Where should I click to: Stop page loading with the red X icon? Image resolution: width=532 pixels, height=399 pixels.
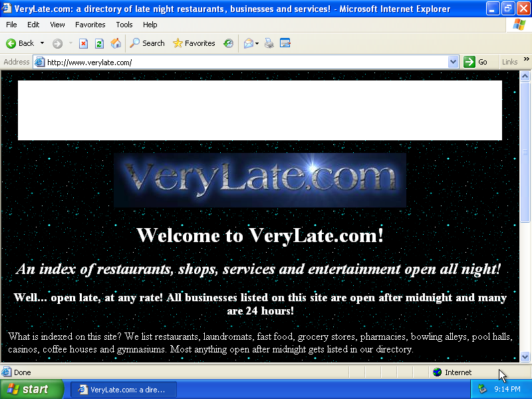84,43
